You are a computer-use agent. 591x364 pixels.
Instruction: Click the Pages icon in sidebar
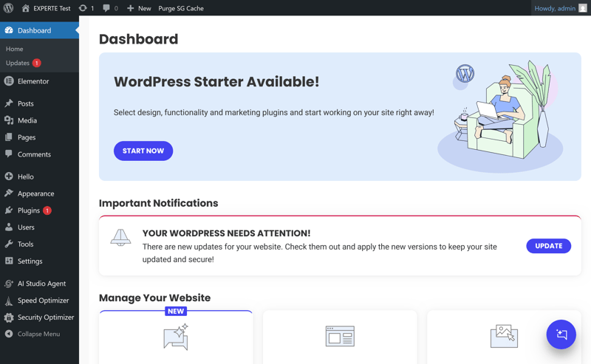[x=9, y=137]
